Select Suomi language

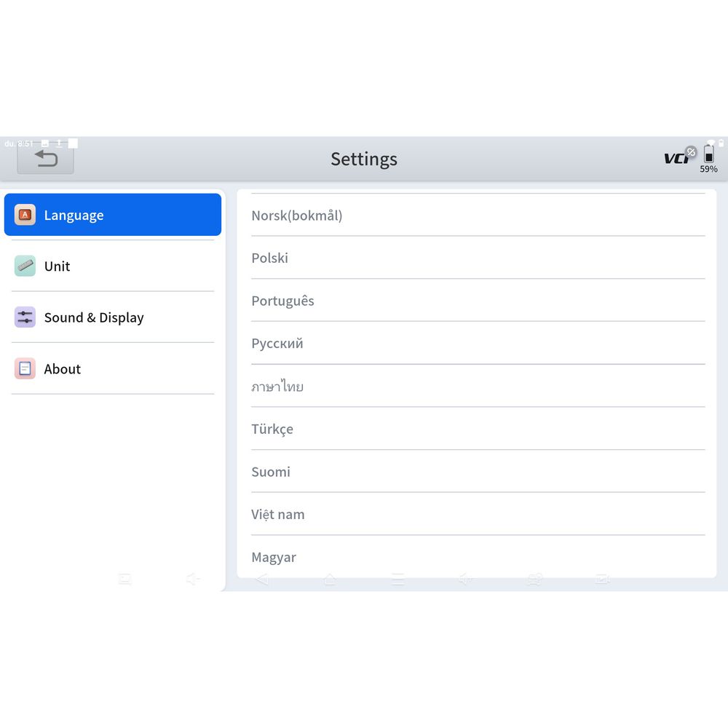(478, 472)
